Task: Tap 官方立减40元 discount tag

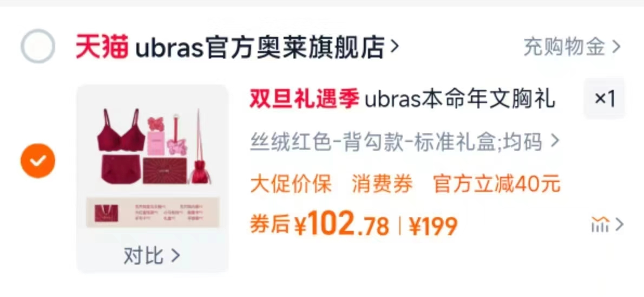Action: pos(497,184)
